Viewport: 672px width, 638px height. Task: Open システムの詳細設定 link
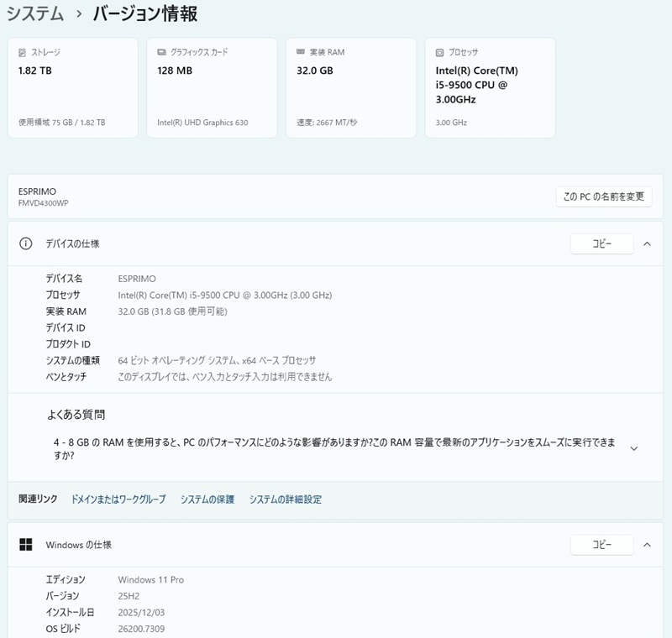coord(286,499)
